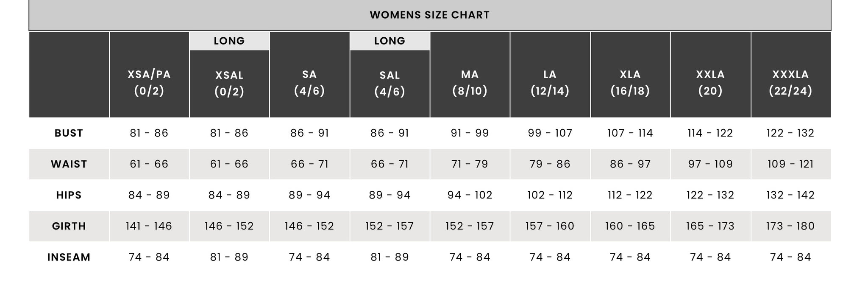Click the WAIST row label
The image size is (868, 285).
pos(69,164)
